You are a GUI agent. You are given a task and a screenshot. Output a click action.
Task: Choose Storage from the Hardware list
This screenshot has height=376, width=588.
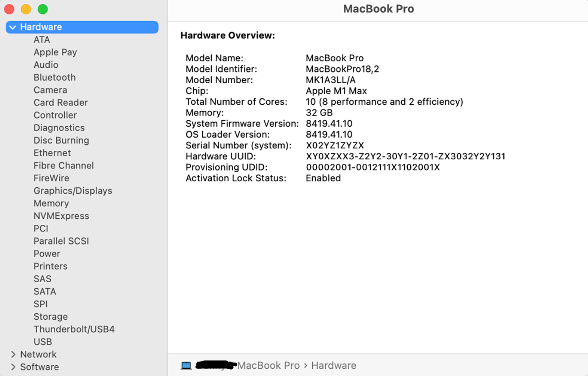(x=51, y=317)
